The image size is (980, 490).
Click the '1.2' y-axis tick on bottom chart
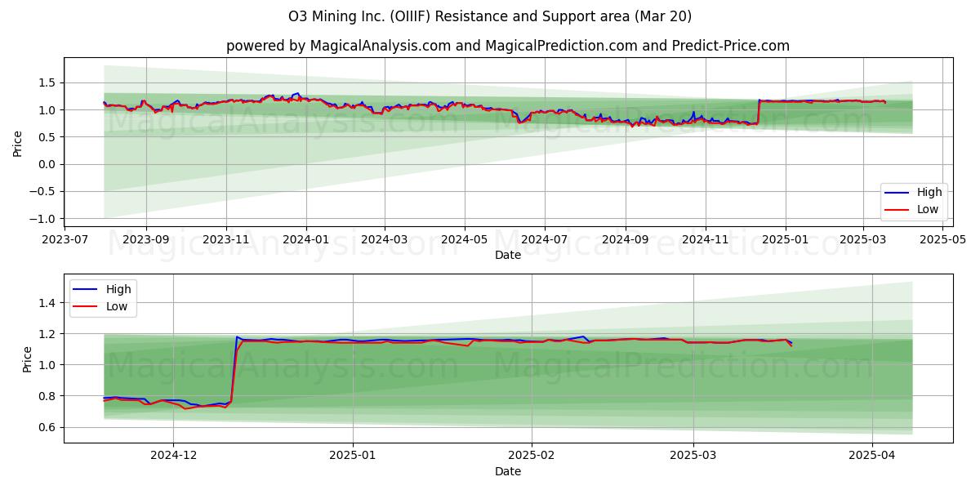coord(49,334)
